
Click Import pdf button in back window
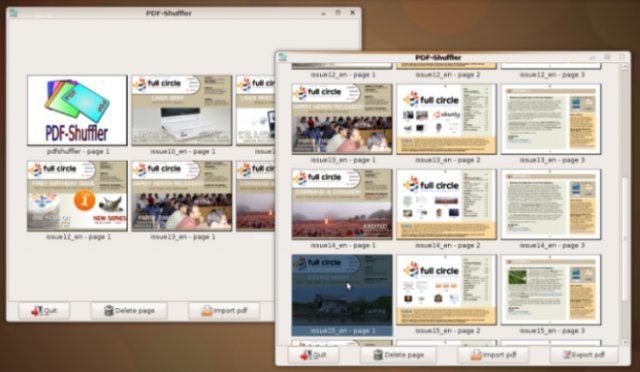coord(224,311)
